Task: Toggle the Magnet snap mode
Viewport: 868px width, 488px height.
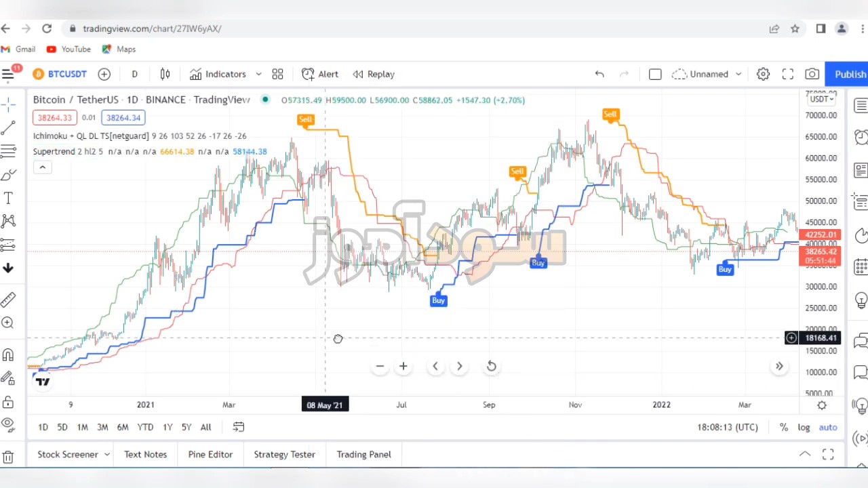Action: click(8, 354)
